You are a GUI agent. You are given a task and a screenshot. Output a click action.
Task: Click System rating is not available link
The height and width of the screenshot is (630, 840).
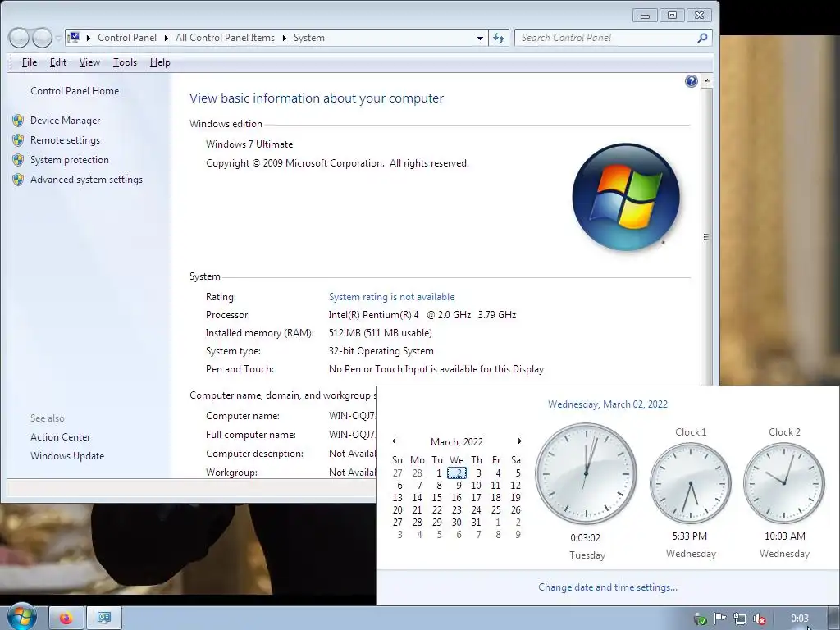pos(391,297)
